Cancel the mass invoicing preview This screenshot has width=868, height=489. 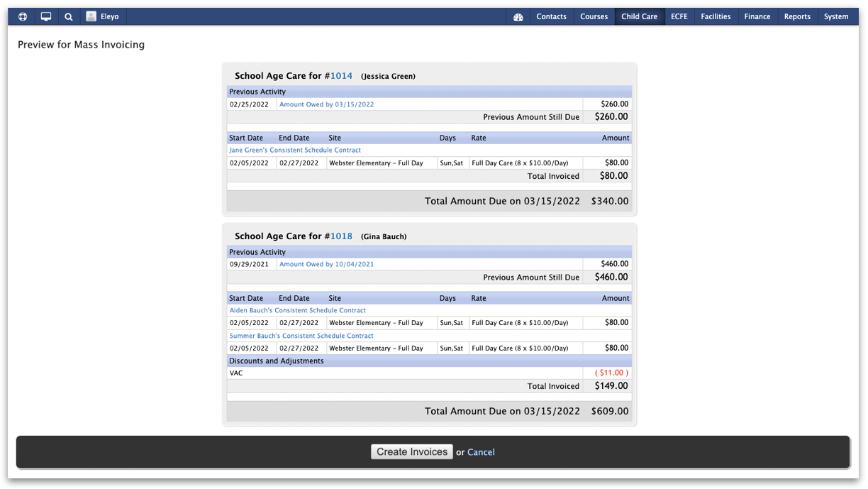[x=481, y=452]
